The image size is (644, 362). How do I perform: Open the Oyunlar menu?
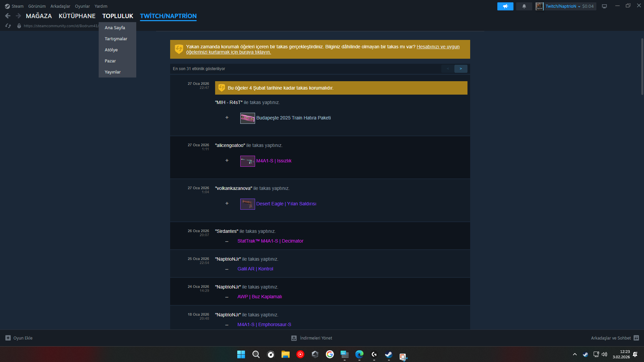pos(82,6)
